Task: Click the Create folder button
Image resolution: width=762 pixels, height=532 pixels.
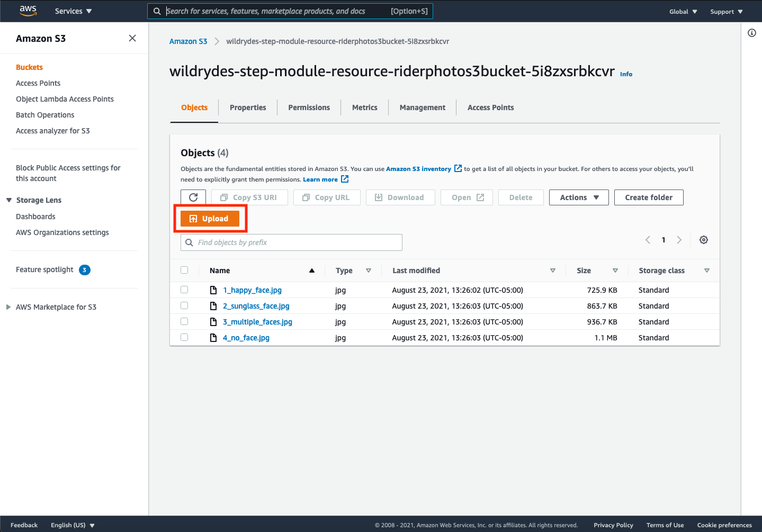Action: [649, 197]
